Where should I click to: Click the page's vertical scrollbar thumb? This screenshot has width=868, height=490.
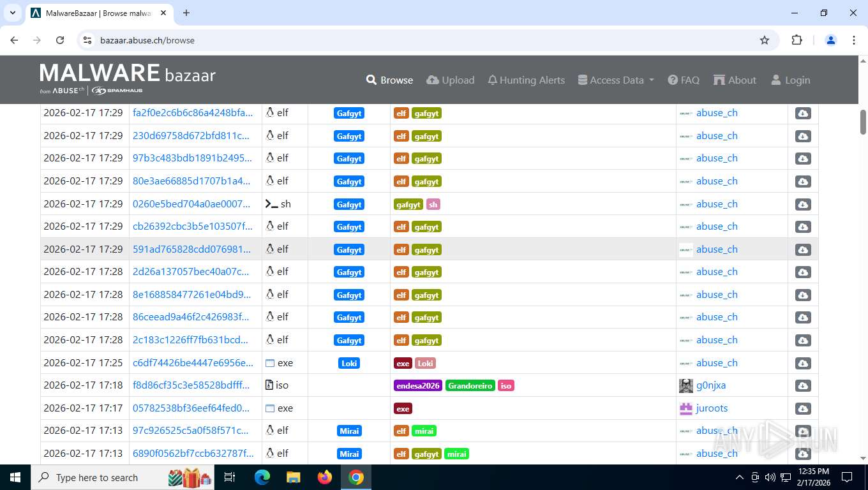[x=863, y=121]
